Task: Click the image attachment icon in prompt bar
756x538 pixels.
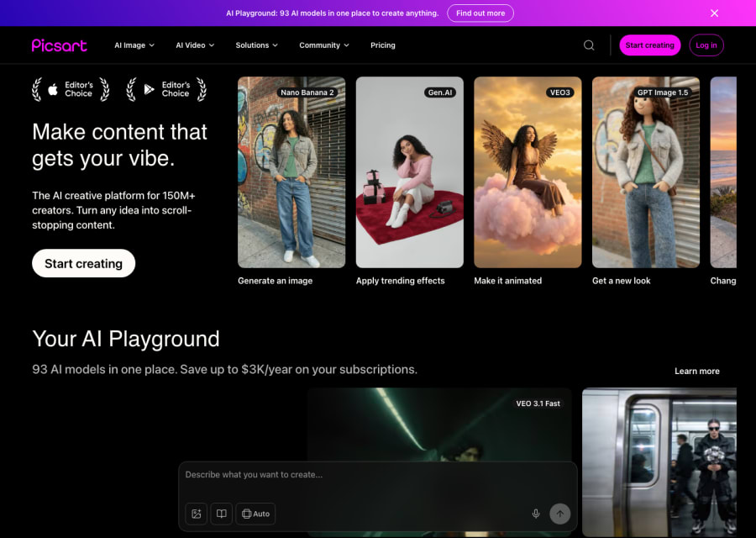Action: 196,513
